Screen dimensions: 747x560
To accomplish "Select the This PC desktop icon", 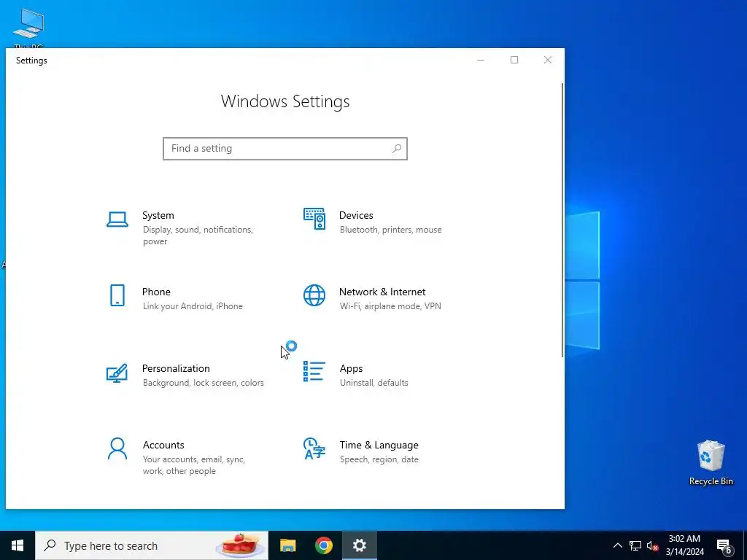I will click(x=28, y=28).
